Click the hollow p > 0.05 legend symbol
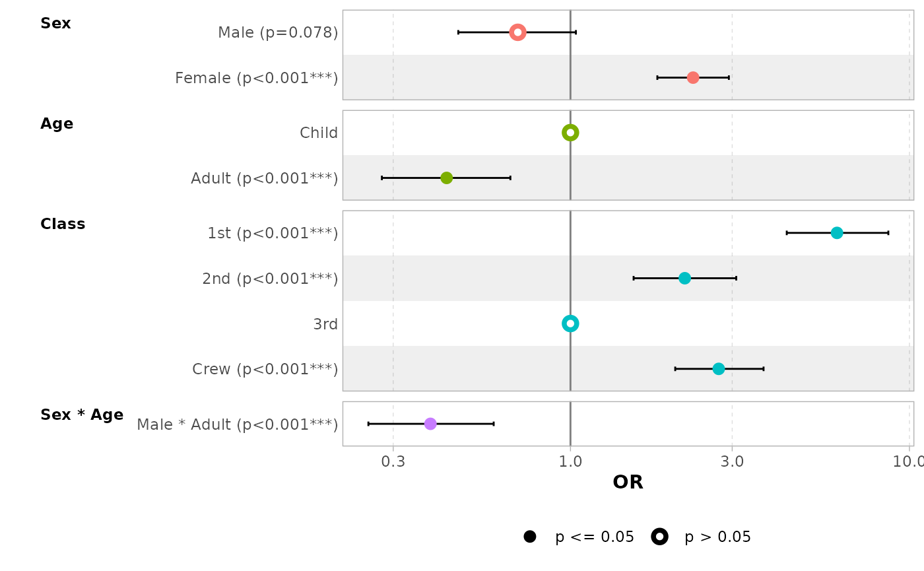The width and height of the screenshot is (924, 571). coord(659,537)
